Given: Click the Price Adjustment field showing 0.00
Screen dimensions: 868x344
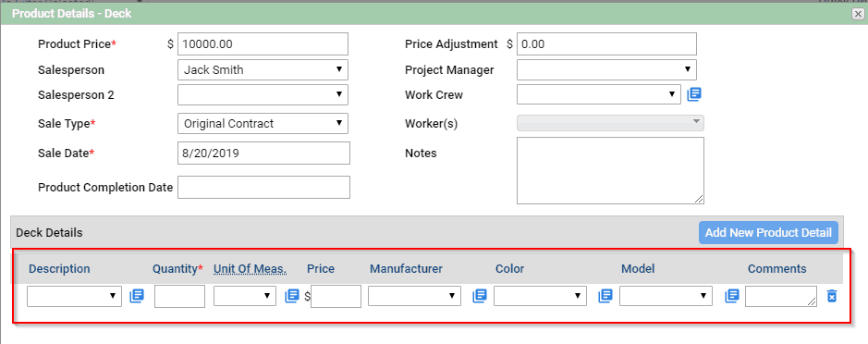Looking at the screenshot, I should [x=606, y=44].
